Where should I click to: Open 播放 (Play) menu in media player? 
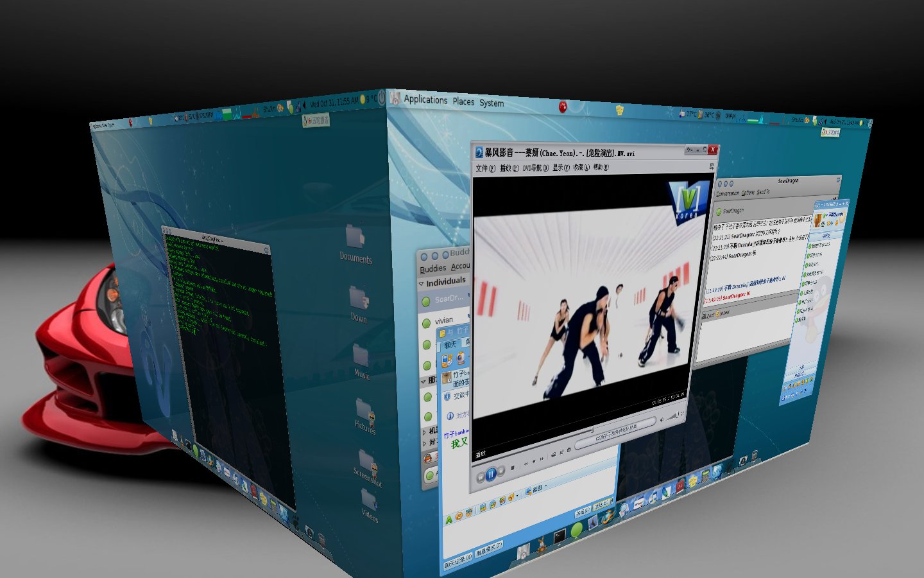pyautogui.click(x=509, y=168)
